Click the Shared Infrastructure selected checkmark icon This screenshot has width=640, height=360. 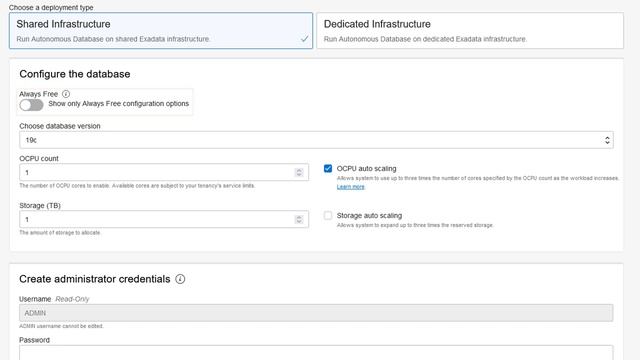coord(304,39)
